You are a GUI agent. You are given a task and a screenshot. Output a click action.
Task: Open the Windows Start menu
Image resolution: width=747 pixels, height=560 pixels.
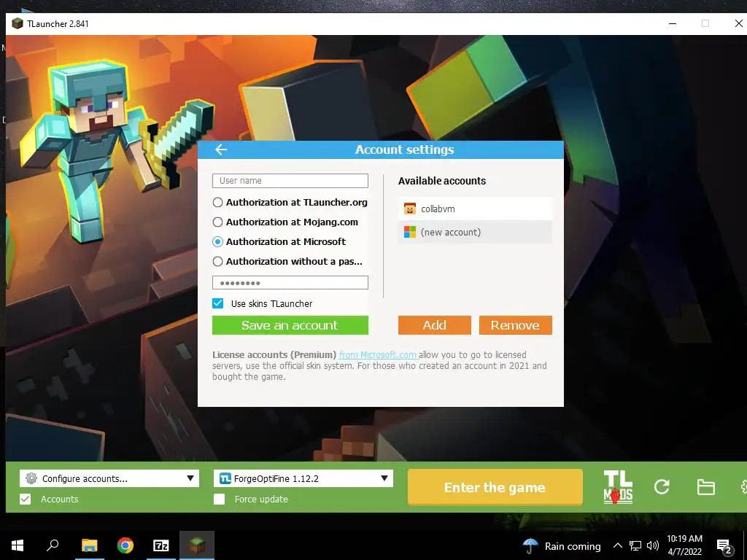(18, 545)
